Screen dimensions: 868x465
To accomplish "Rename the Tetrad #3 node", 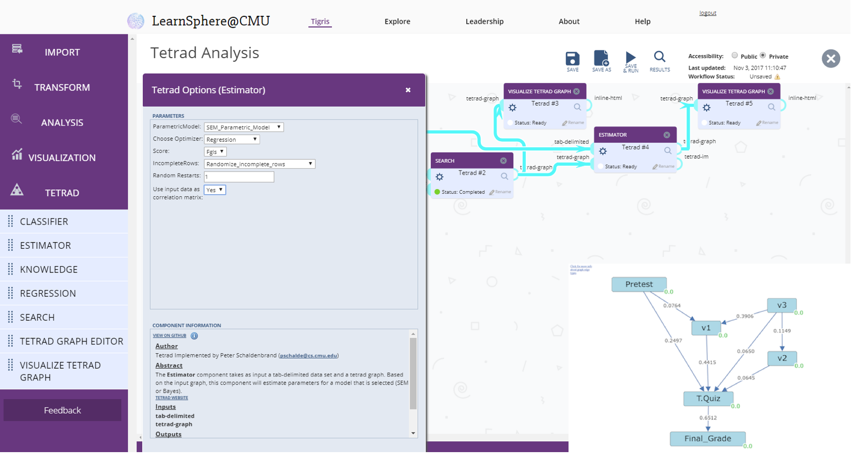I will [573, 123].
